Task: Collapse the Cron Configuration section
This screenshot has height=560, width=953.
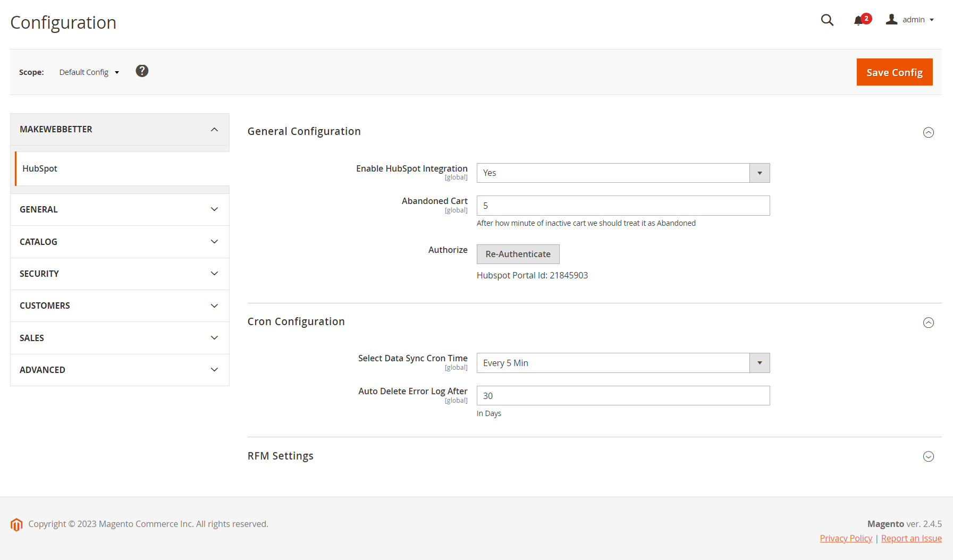Action: pyautogui.click(x=928, y=323)
